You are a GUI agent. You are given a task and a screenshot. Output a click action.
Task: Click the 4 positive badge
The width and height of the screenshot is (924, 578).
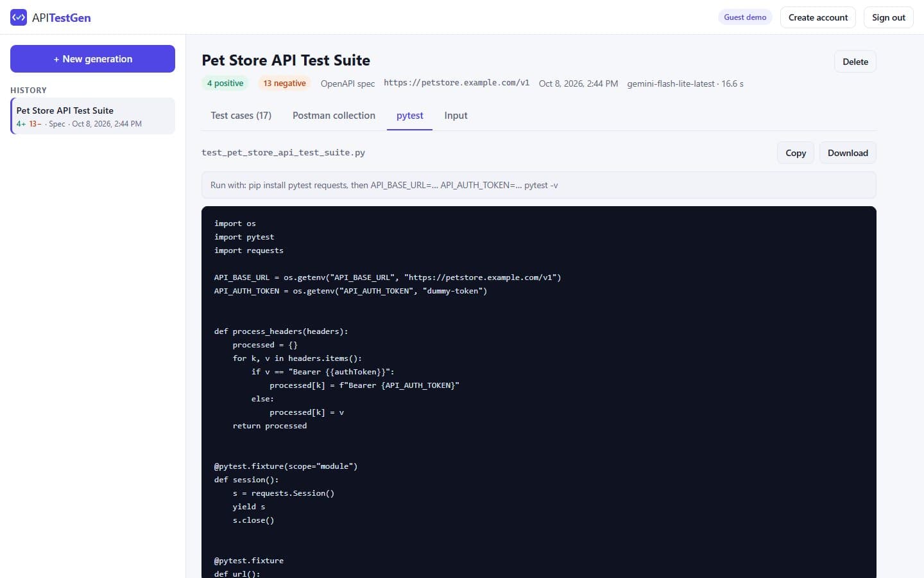point(225,83)
